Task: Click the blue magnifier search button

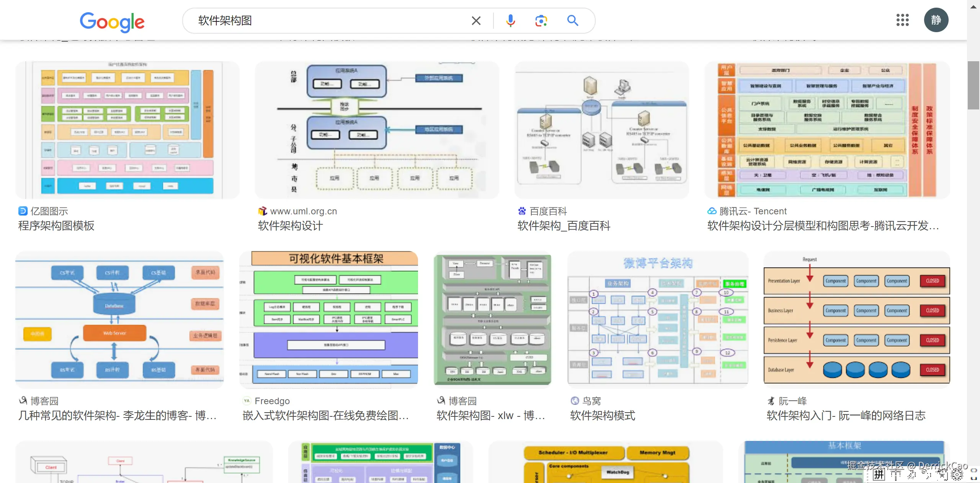Action: pyautogui.click(x=572, y=21)
